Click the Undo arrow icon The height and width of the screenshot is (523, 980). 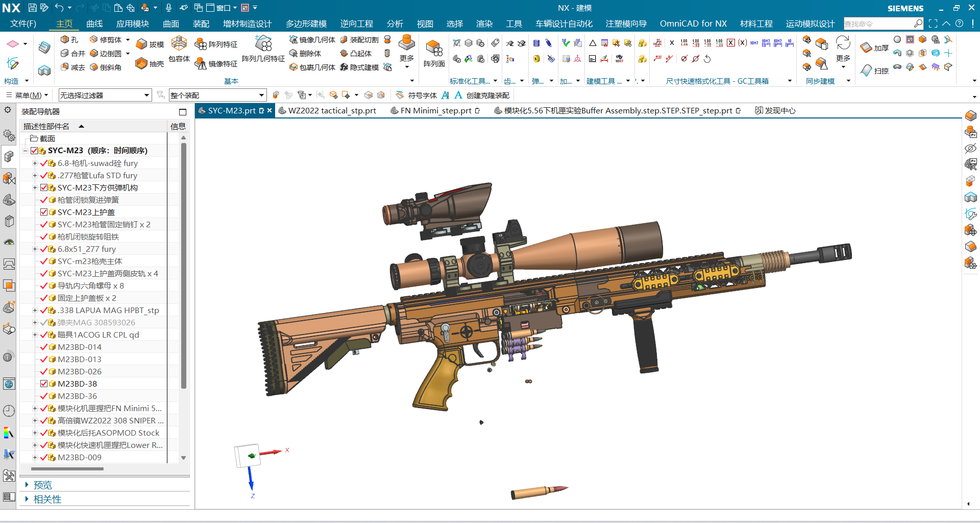click(x=59, y=8)
